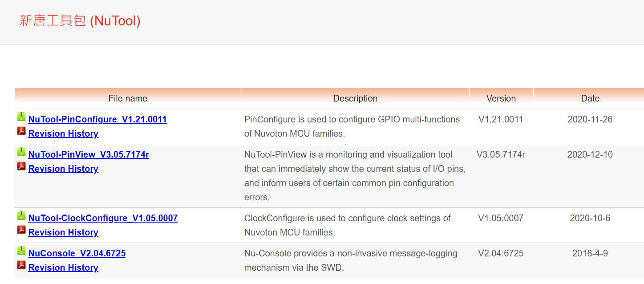Viewport: 644px width, 284px height.
Task: Click green download icon for NuTool-ClockConfigure
Action: (x=21, y=216)
